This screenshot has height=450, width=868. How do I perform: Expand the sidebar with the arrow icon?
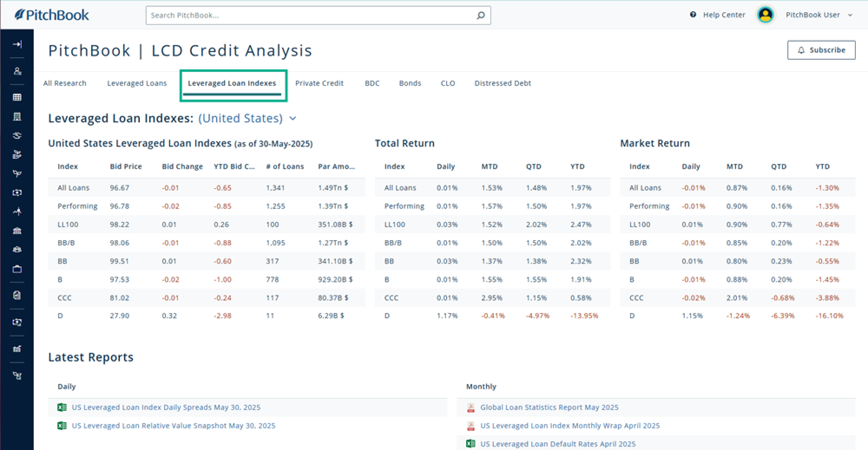[x=17, y=44]
